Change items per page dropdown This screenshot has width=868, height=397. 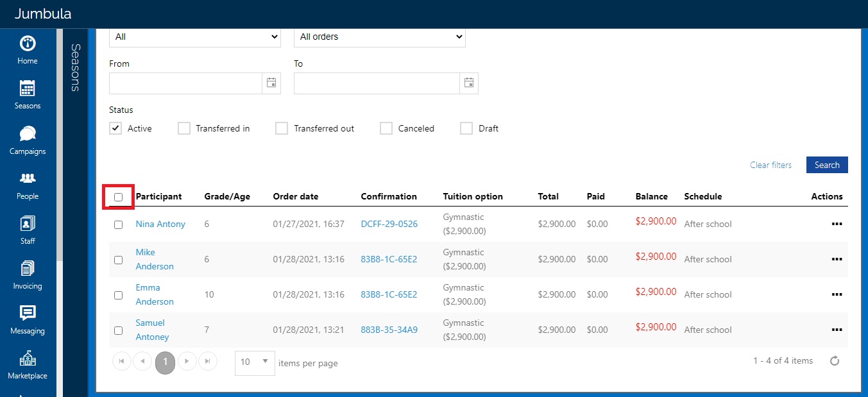[x=255, y=362]
